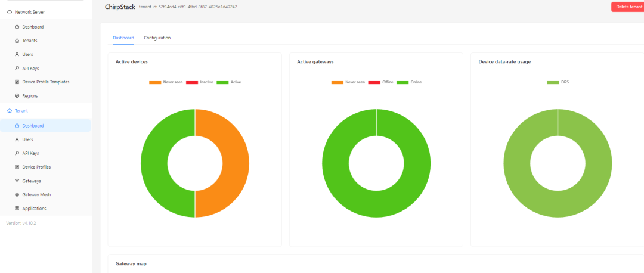644x273 pixels.
Task: Open the Applications menu item
Action: [x=45, y=209]
